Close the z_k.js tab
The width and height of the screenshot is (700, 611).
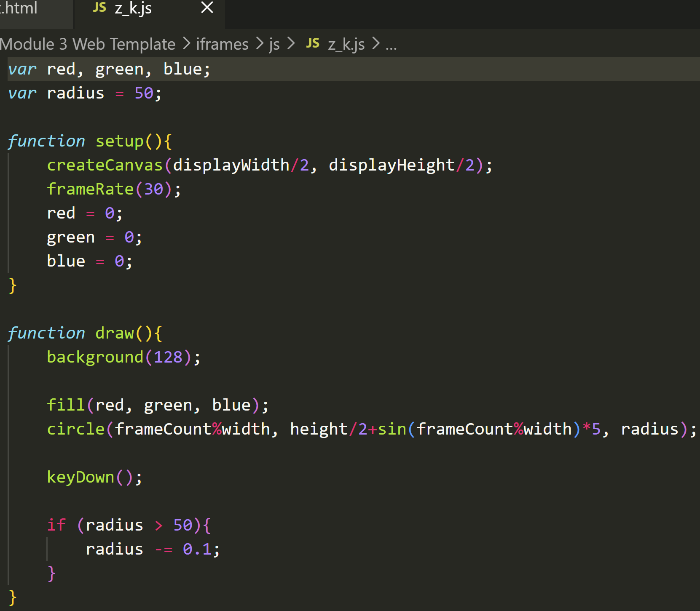coord(207,7)
